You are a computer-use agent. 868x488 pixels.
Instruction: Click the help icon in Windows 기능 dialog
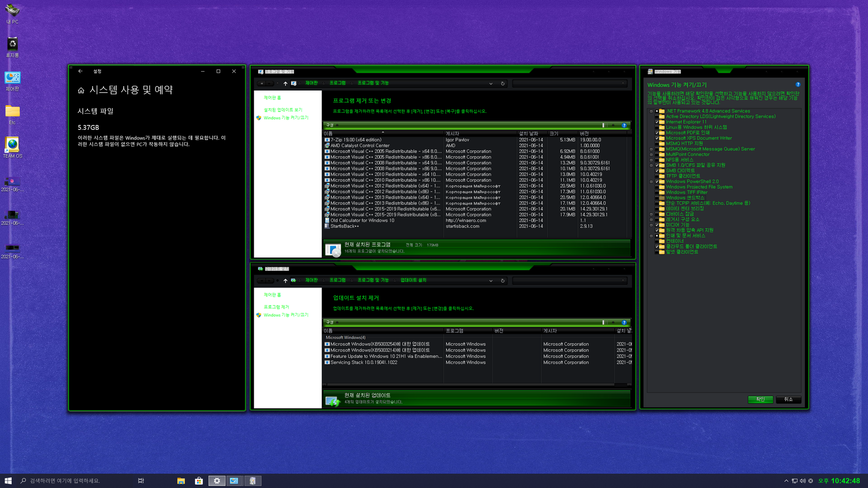[798, 85]
